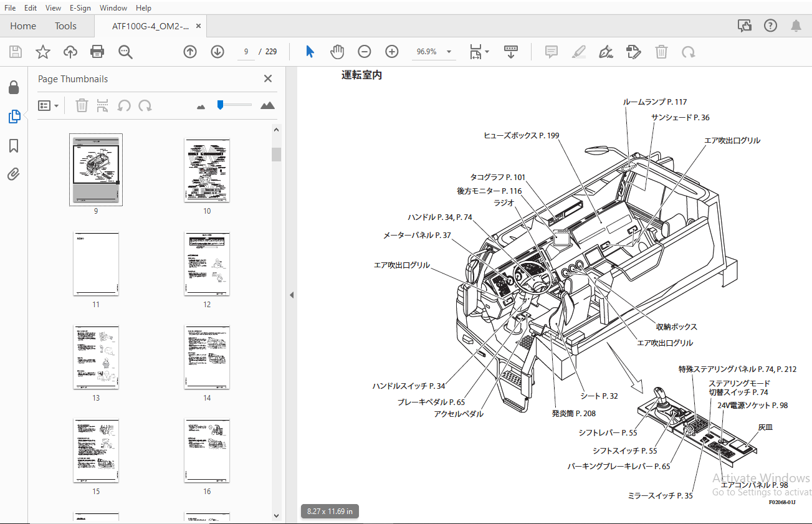Choose the Selection arrow tool
Image resolution: width=812 pixels, height=524 pixels.
coord(310,52)
